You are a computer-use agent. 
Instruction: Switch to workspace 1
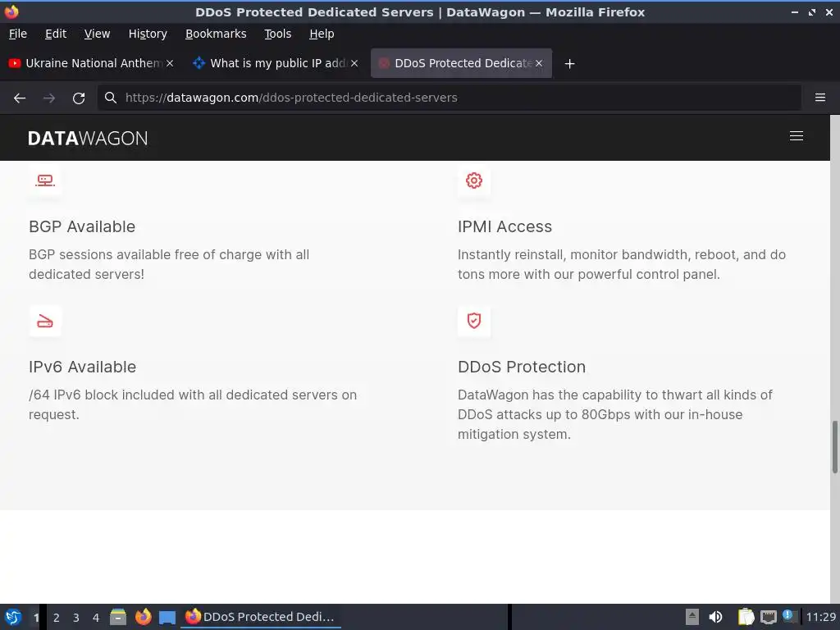point(36,617)
